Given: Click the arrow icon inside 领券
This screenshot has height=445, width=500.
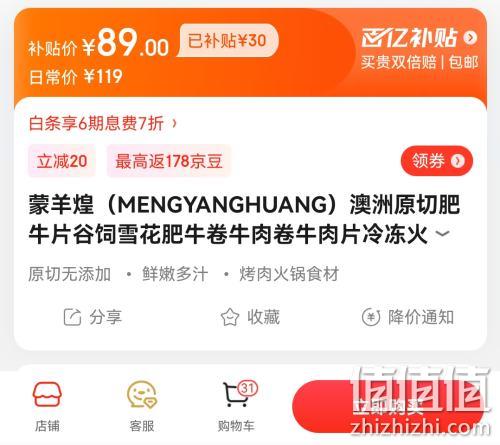Looking at the screenshot, I should pyautogui.click(x=458, y=161).
